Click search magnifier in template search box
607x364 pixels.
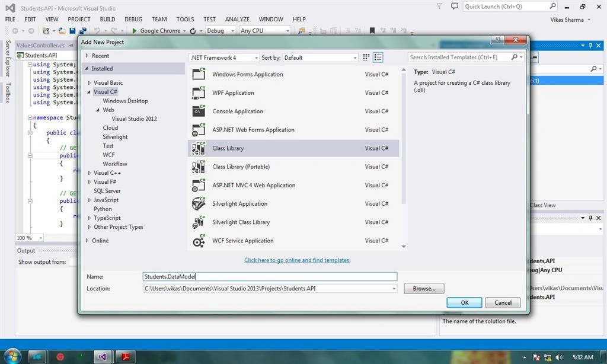tap(514, 58)
